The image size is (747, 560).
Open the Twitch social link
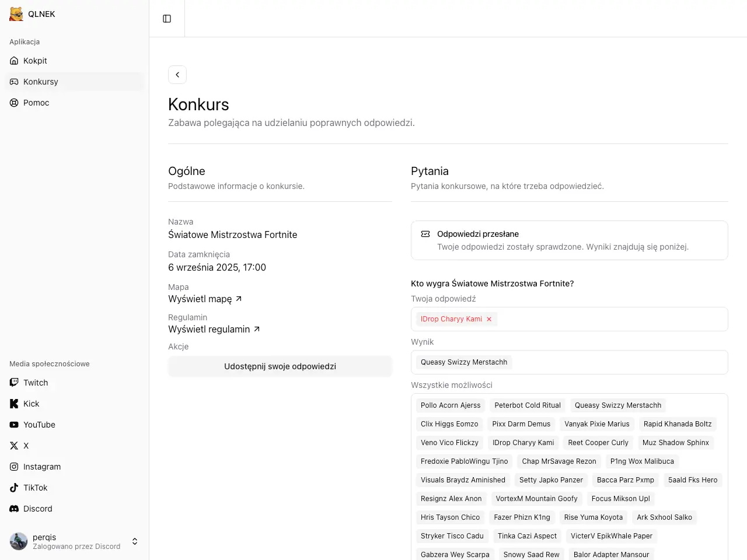36,383
